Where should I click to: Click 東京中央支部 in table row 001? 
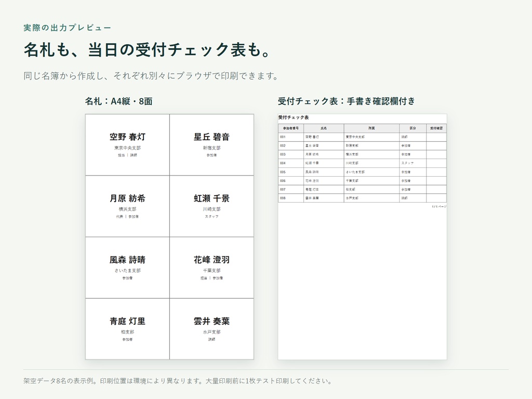[x=355, y=137]
